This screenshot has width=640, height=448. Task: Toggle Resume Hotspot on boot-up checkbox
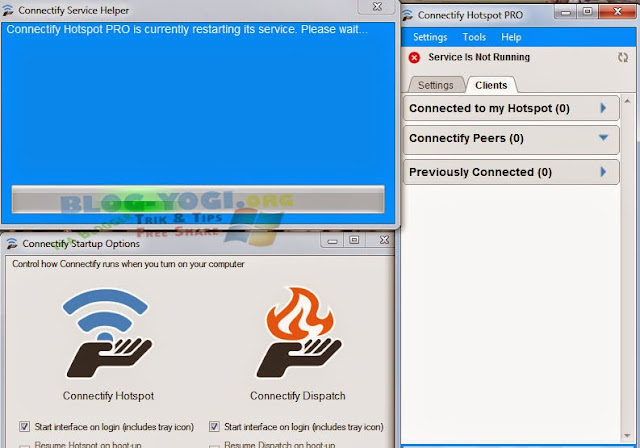(x=24, y=446)
